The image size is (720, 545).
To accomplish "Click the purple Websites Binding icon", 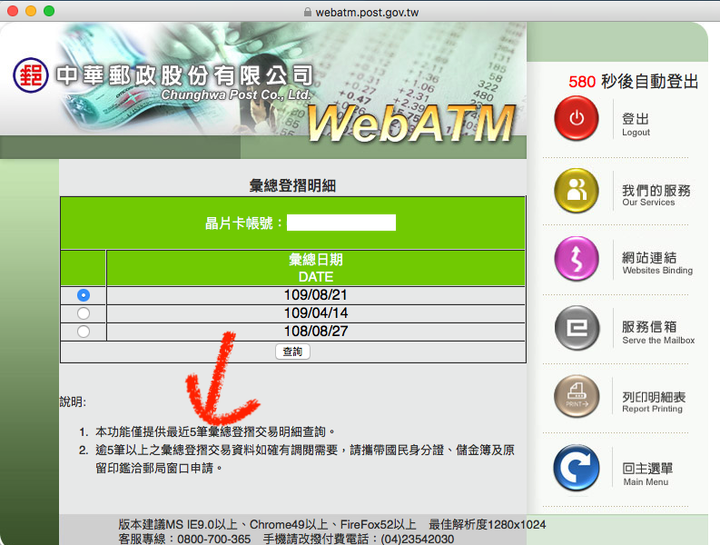I will tap(576, 258).
